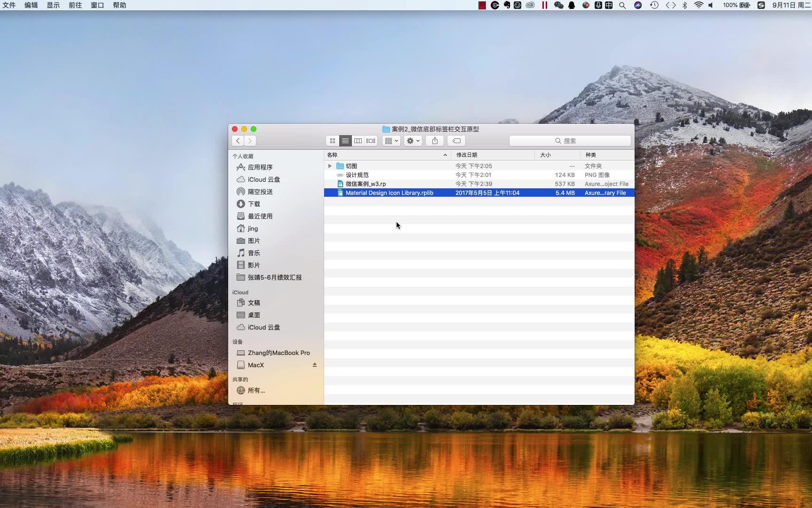Open the item arrangement dropdown
This screenshot has height=508, width=812.
pyautogui.click(x=391, y=141)
